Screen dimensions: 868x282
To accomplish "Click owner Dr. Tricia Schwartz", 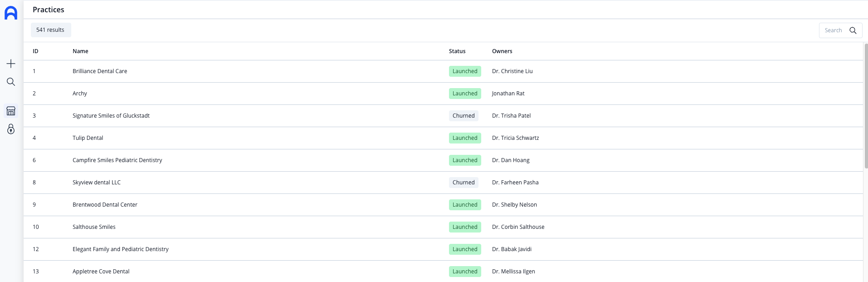I will 516,138.
